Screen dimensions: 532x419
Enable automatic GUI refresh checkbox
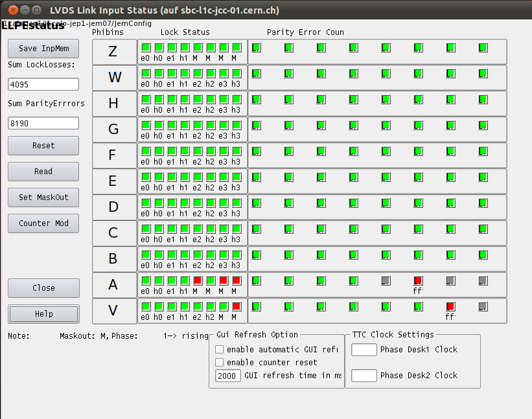pos(219,350)
